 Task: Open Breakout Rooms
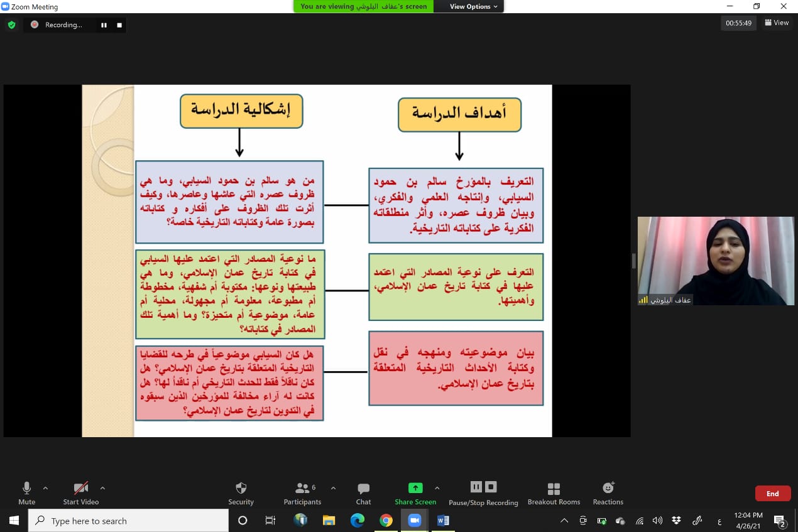tap(554, 493)
